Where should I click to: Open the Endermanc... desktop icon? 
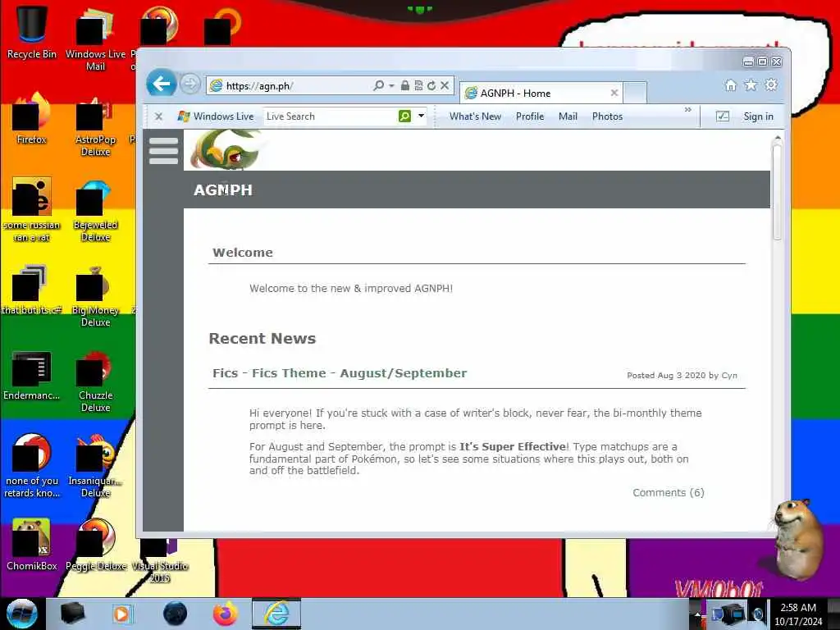pyautogui.click(x=32, y=376)
